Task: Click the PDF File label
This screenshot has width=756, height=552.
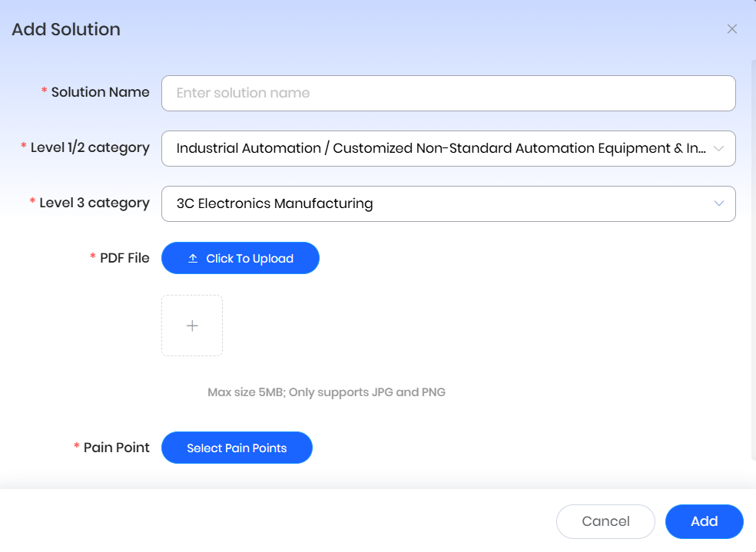Action: tap(124, 258)
